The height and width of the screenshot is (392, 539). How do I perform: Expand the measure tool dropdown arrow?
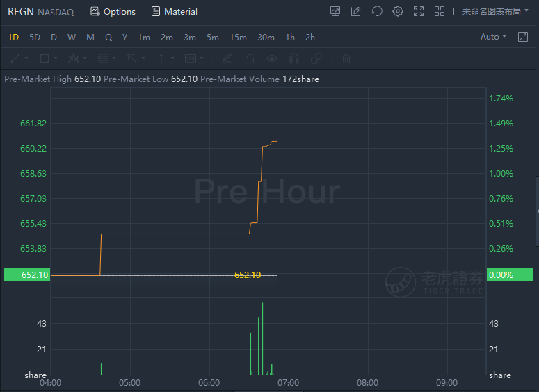pos(172,58)
